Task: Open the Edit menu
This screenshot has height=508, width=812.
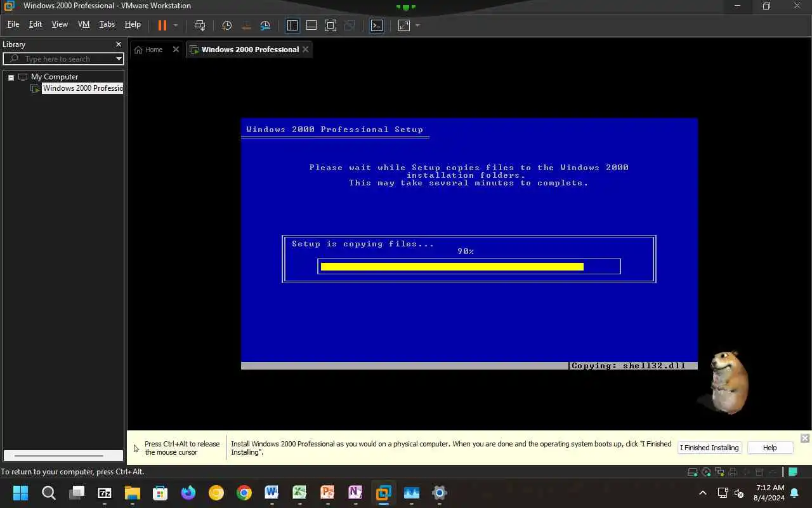Action: (36, 24)
